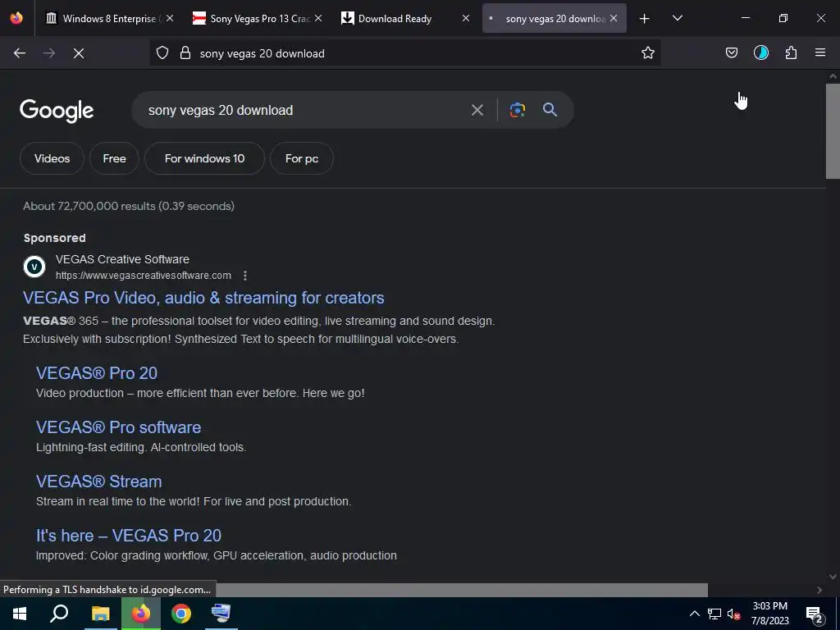Clear the Google search box text
Image resolution: width=840 pixels, height=630 pixels.
tap(477, 111)
